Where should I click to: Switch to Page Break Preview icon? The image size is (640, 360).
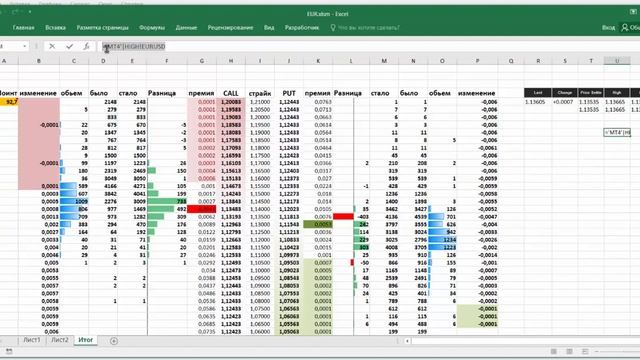pos(585,351)
